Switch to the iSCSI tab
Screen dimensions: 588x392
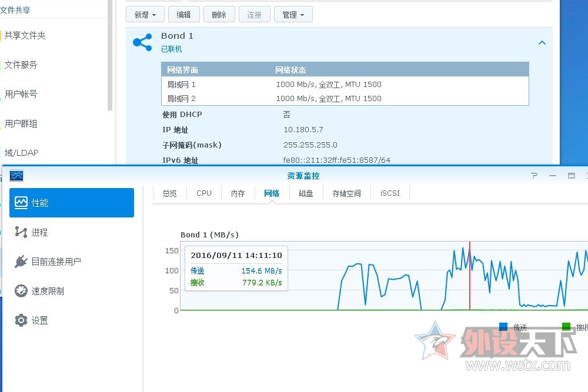[x=390, y=193]
